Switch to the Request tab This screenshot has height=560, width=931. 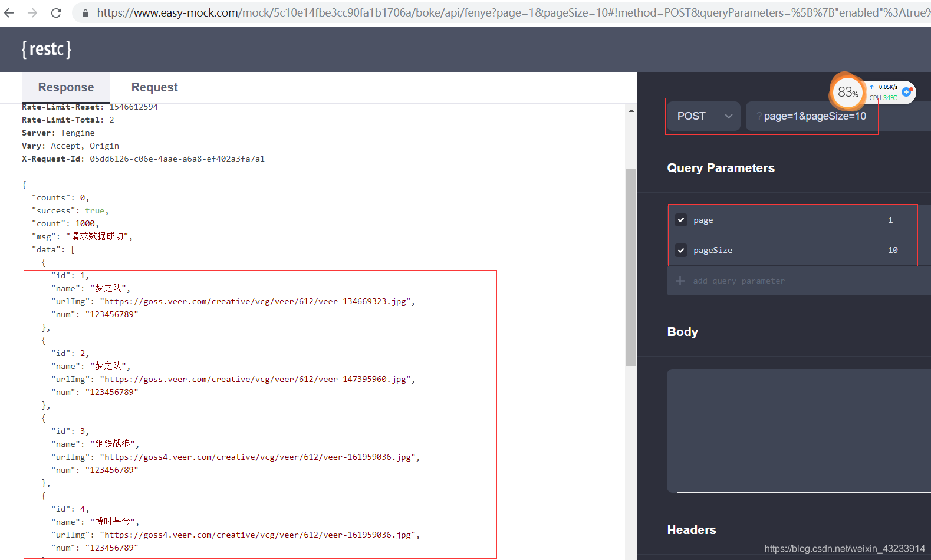154,87
